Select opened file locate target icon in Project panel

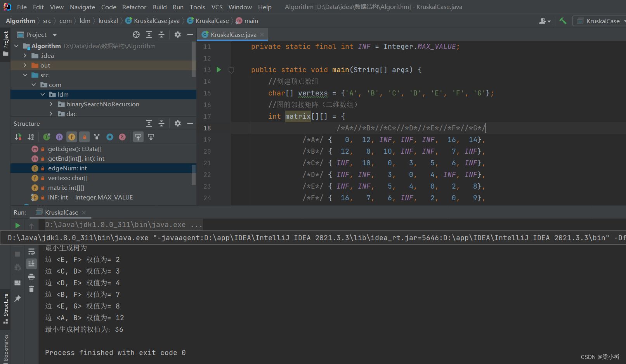[x=136, y=35]
